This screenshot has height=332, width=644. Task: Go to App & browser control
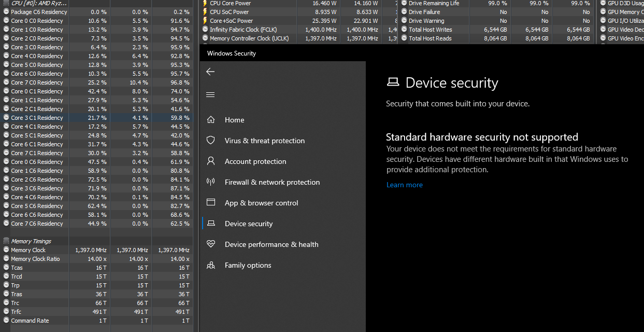[x=261, y=203]
